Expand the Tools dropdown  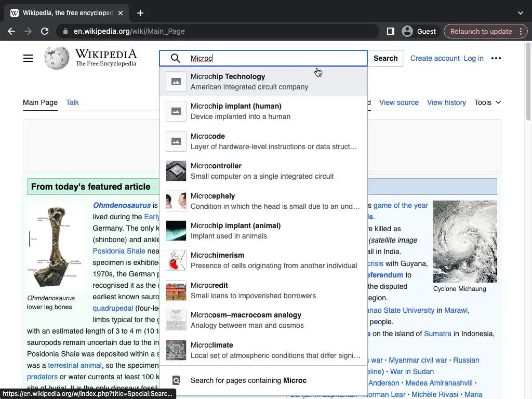click(x=487, y=102)
